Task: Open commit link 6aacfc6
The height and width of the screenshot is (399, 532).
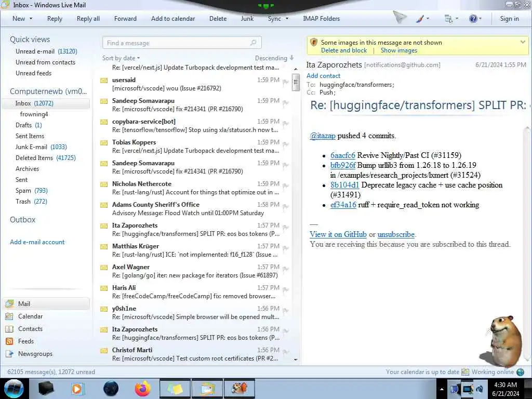Action: (x=343, y=155)
